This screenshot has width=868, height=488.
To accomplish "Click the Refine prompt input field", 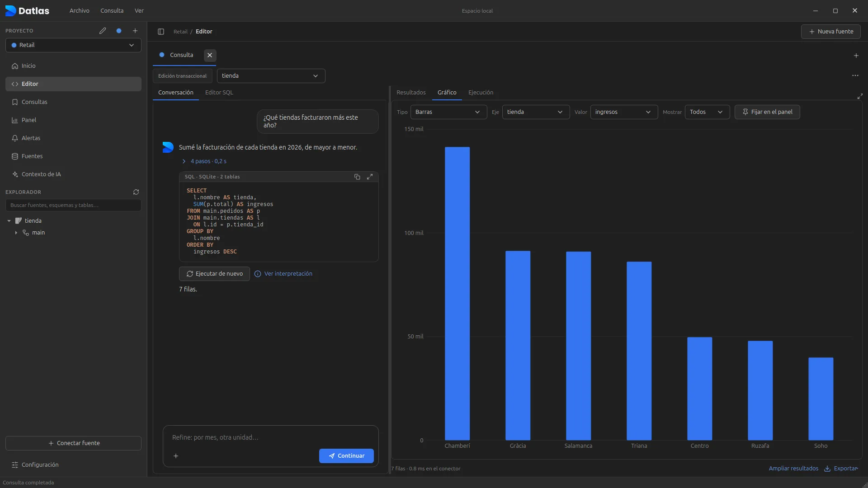I will (x=270, y=437).
